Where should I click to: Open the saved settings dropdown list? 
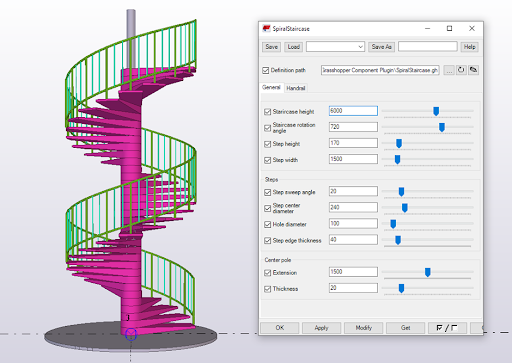(x=335, y=47)
